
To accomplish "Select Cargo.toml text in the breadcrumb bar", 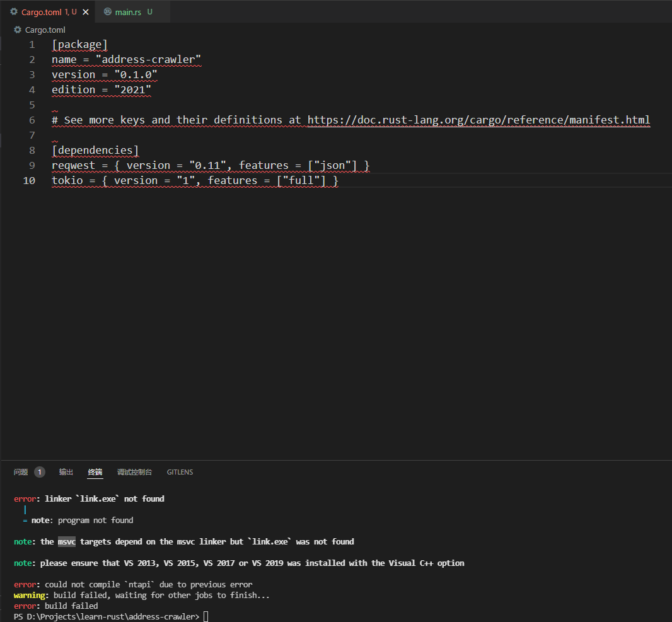I will point(45,30).
